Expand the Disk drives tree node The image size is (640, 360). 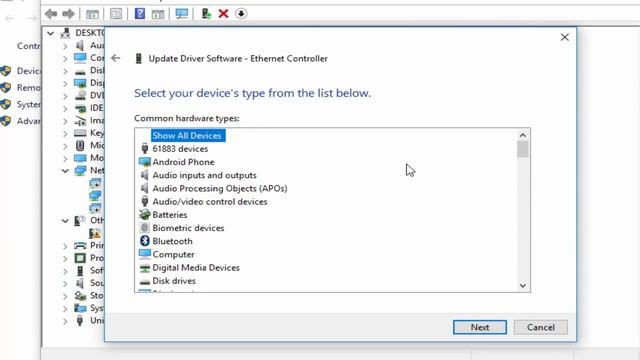(x=65, y=71)
